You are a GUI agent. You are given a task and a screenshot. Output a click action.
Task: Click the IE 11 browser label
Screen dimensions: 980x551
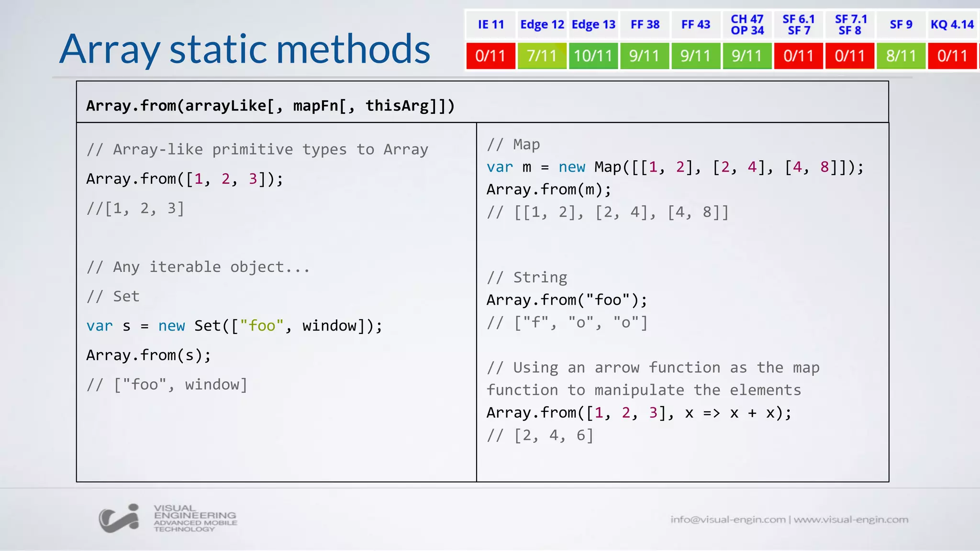coord(491,24)
